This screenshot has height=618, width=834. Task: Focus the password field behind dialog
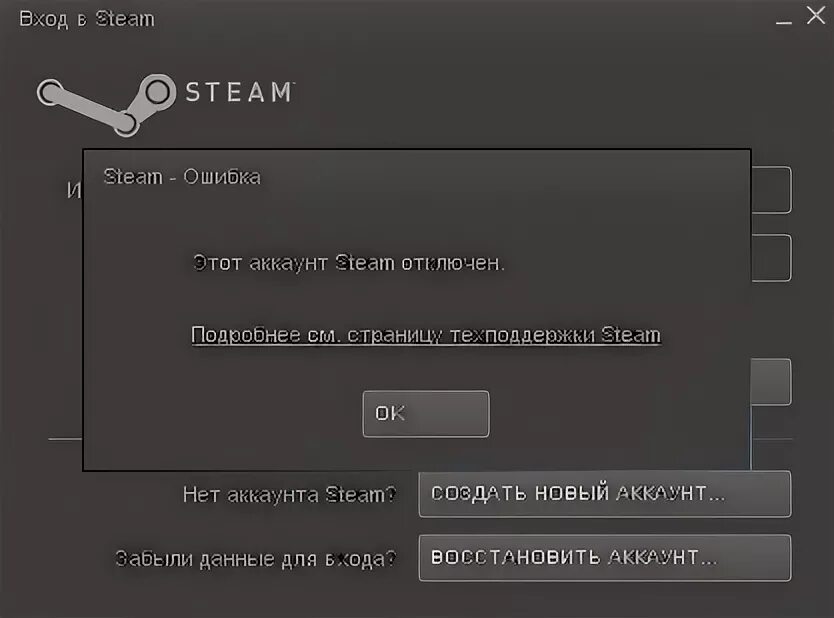point(771,257)
